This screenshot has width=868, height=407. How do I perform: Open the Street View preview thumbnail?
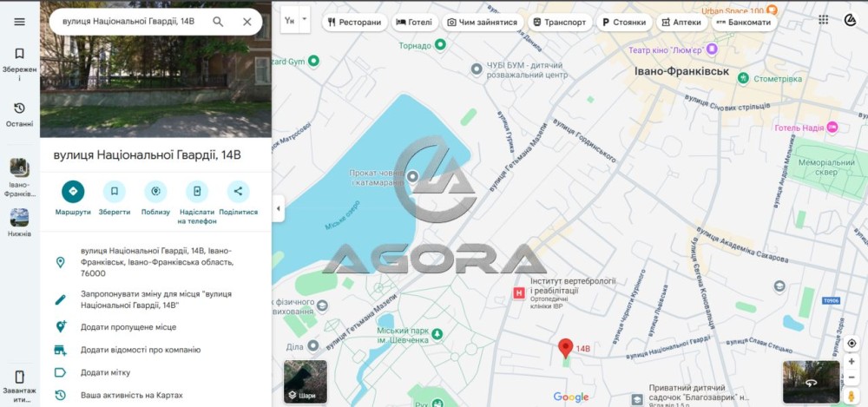tap(811, 382)
